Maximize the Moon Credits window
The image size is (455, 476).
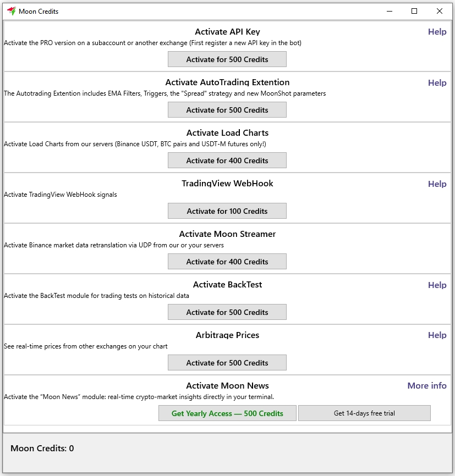pos(414,11)
